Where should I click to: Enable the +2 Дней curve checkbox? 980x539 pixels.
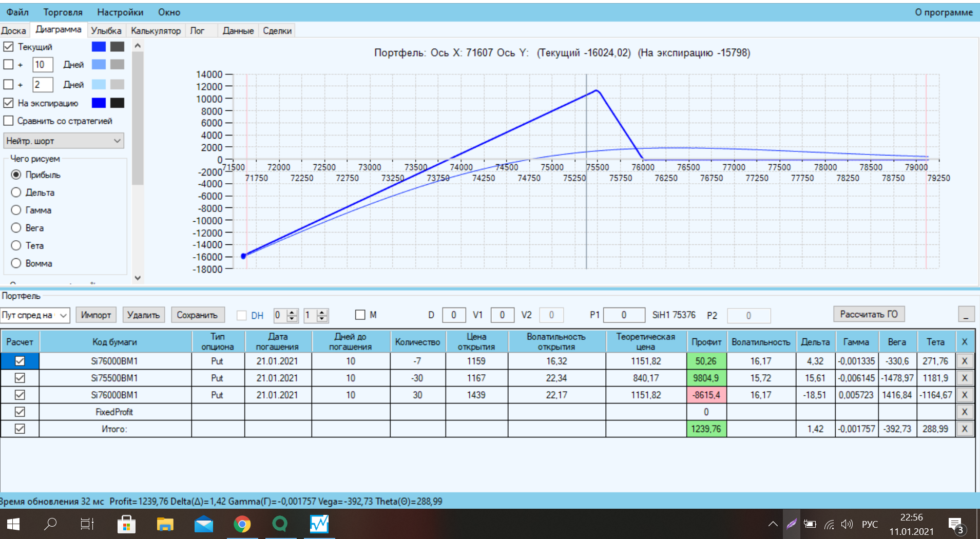(8, 84)
